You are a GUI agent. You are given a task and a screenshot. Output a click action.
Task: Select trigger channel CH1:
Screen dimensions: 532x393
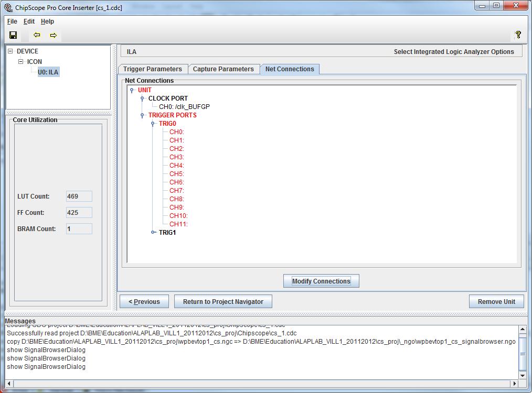pos(177,140)
